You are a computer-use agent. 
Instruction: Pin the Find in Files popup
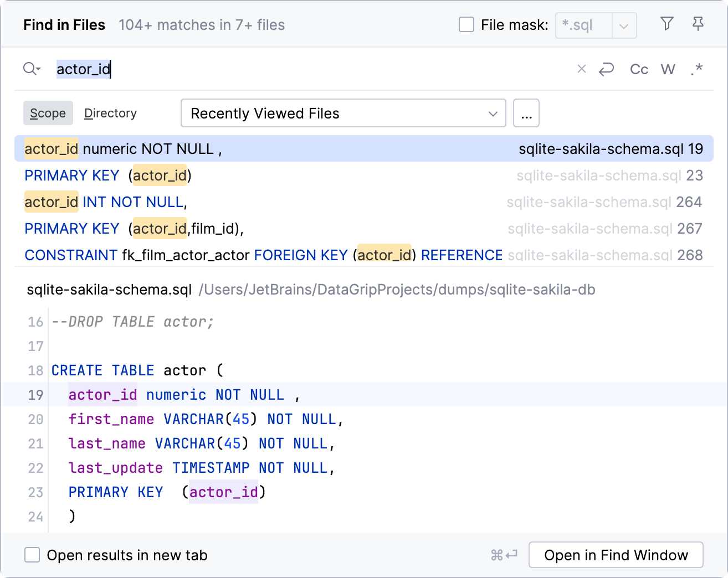(x=698, y=24)
